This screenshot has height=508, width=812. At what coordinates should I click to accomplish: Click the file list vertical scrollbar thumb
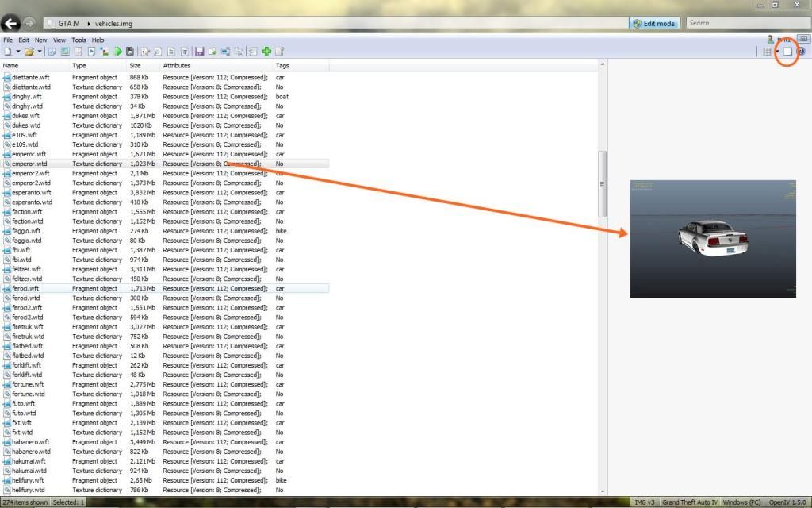coord(602,183)
